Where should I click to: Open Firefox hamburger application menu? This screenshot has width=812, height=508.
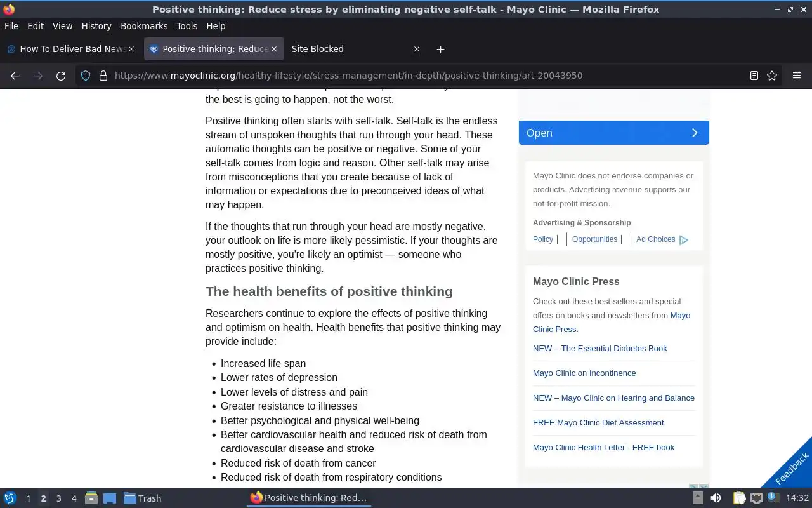[x=797, y=76]
